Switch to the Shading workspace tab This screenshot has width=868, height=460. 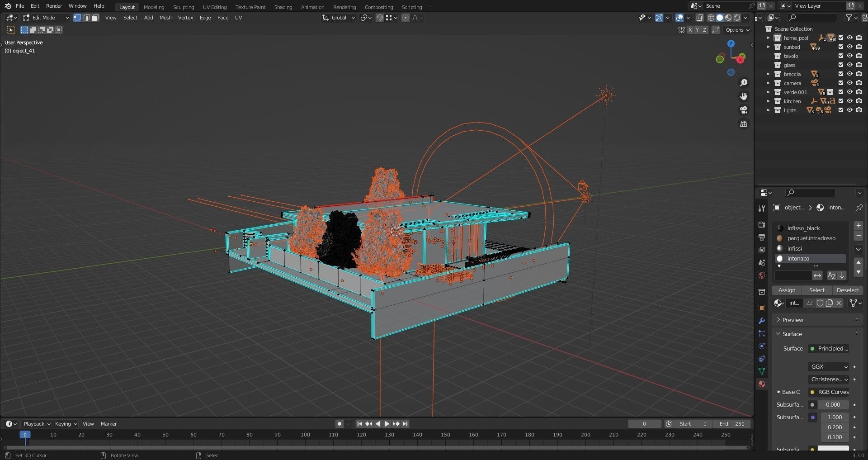pos(283,7)
